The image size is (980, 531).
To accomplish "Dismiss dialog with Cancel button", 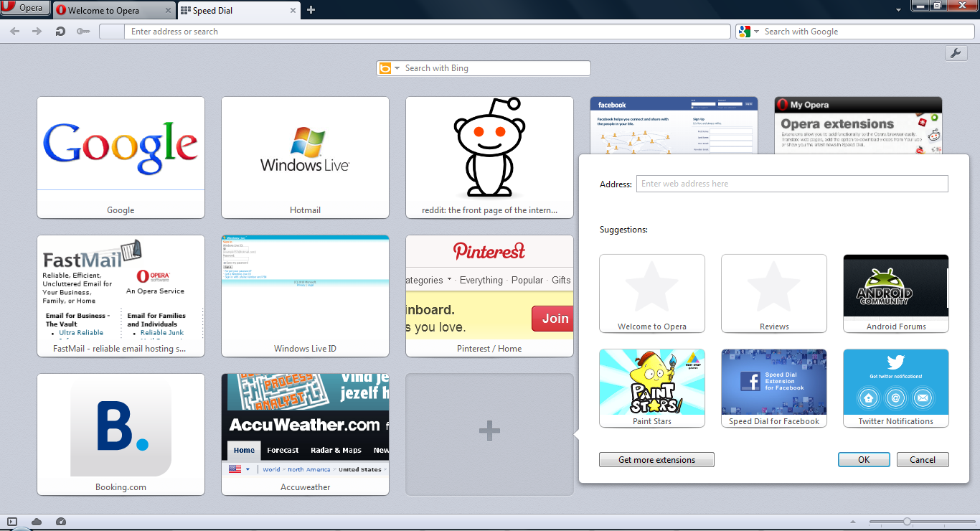I will (x=923, y=460).
